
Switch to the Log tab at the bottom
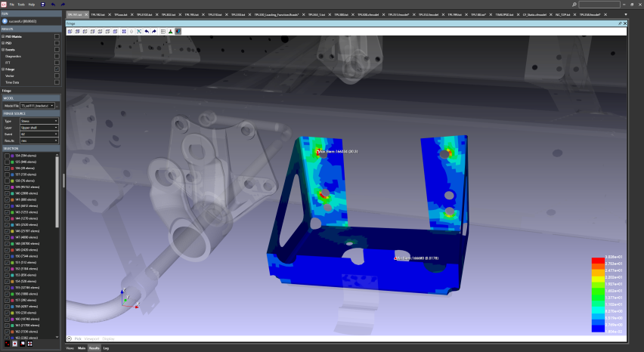tap(106, 348)
